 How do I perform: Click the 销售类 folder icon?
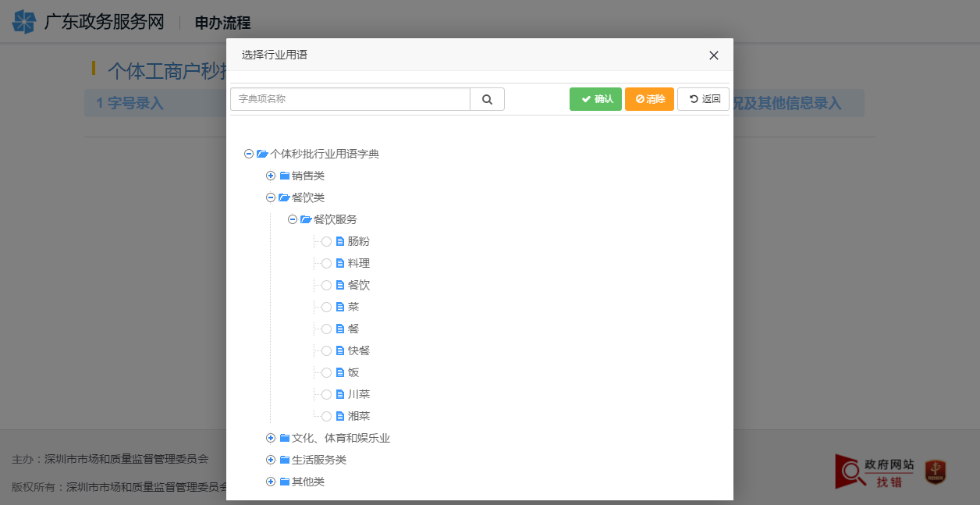(285, 176)
